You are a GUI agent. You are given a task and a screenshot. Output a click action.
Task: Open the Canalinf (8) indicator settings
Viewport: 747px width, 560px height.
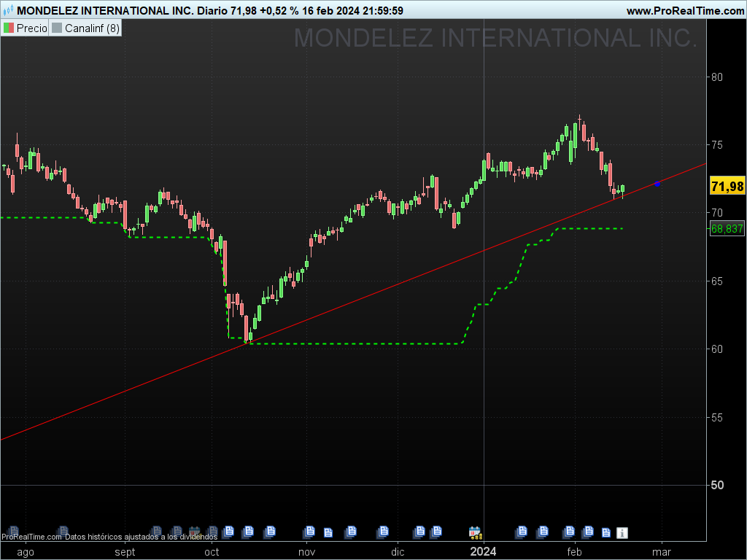pyautogui.click(x=85, y=28)
